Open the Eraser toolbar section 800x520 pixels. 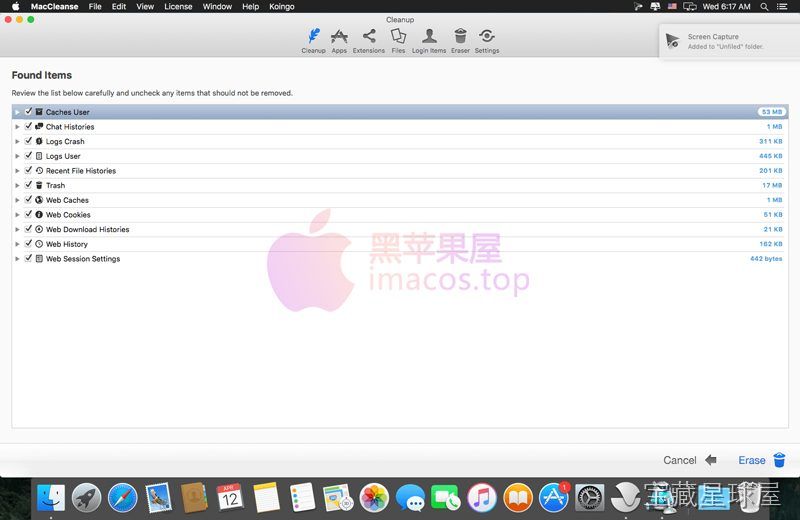pos(460,41)
